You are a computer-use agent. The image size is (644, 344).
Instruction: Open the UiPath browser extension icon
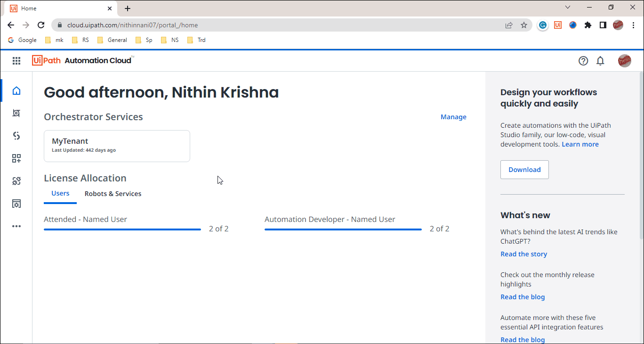point(558,25)
